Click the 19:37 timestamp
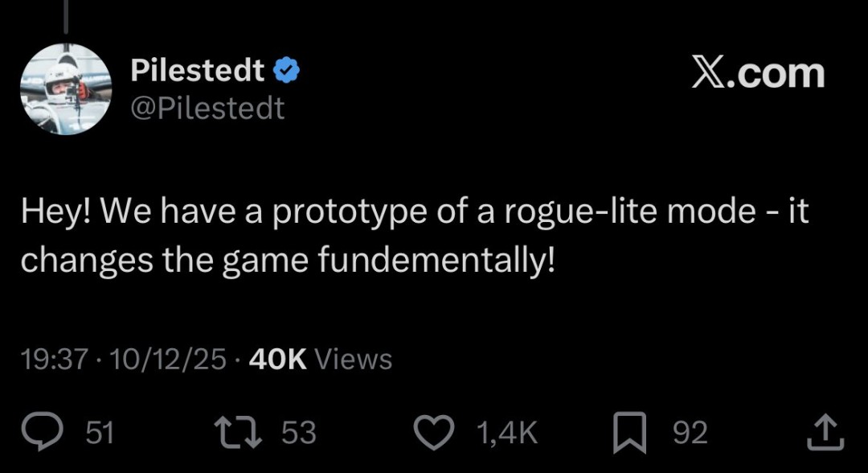Image resolution: width=868 pixels, height=473 pixels. tap(54, 359)
